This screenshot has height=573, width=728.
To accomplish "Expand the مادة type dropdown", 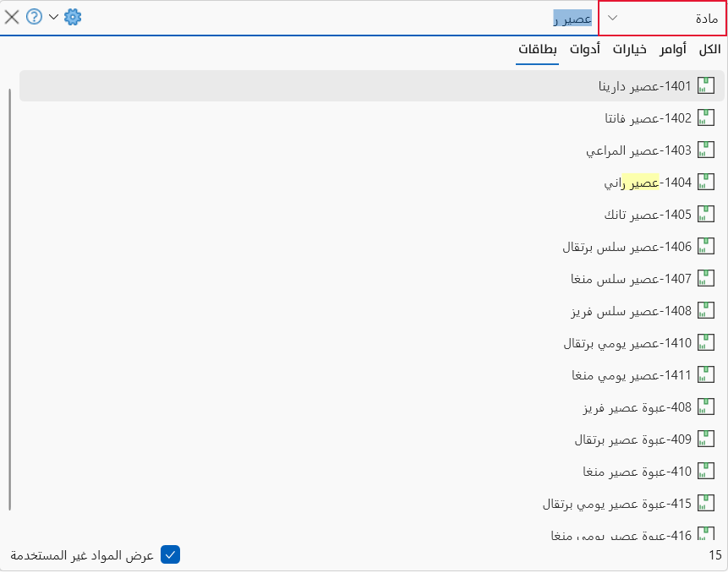I will pos(663,18).
